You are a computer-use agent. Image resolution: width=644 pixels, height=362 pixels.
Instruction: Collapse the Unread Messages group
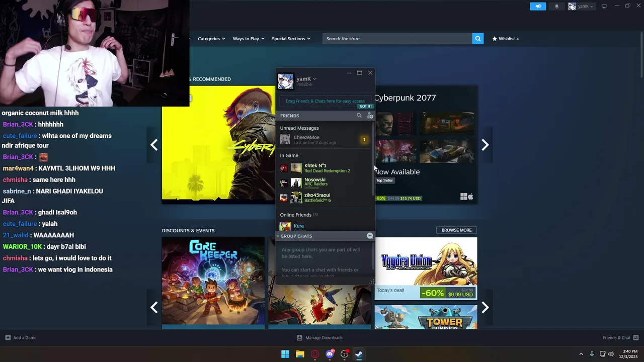coord(299,128)
